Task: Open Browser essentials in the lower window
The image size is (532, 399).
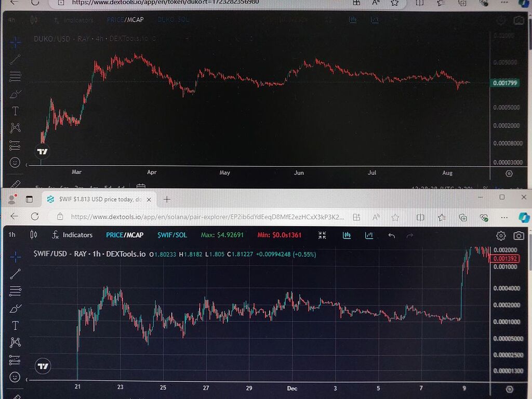Action: (x=484, y=218)
